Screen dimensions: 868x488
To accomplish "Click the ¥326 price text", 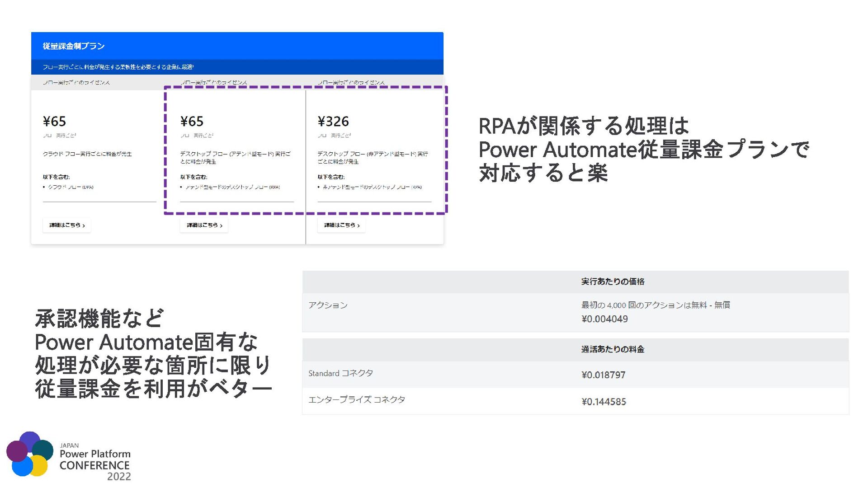I will [x=333, y=122].
